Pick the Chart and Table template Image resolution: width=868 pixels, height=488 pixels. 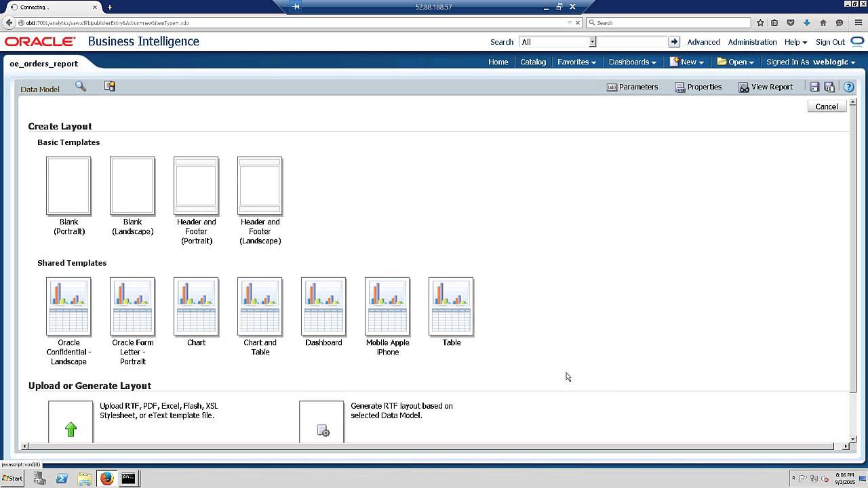tap(260, 306)
